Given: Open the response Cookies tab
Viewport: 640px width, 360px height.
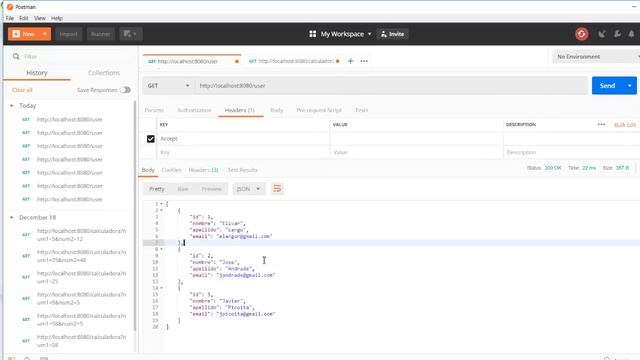Looking at the screenshot, I should click(x=171, y=170).
